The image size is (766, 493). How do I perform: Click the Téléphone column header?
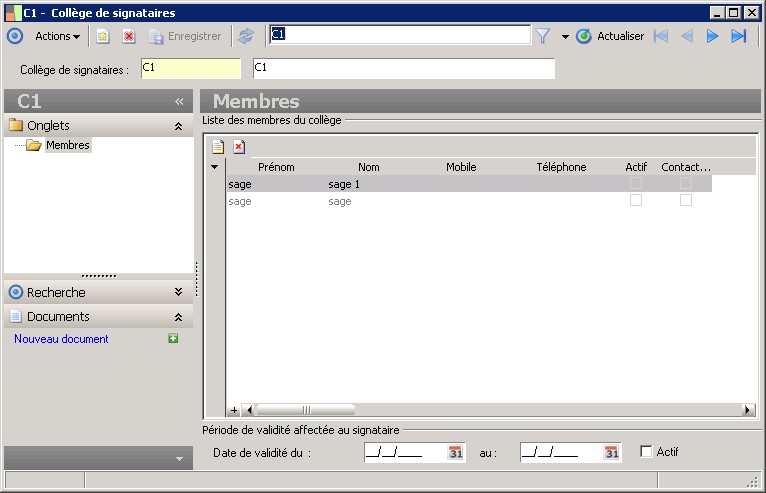561,167
